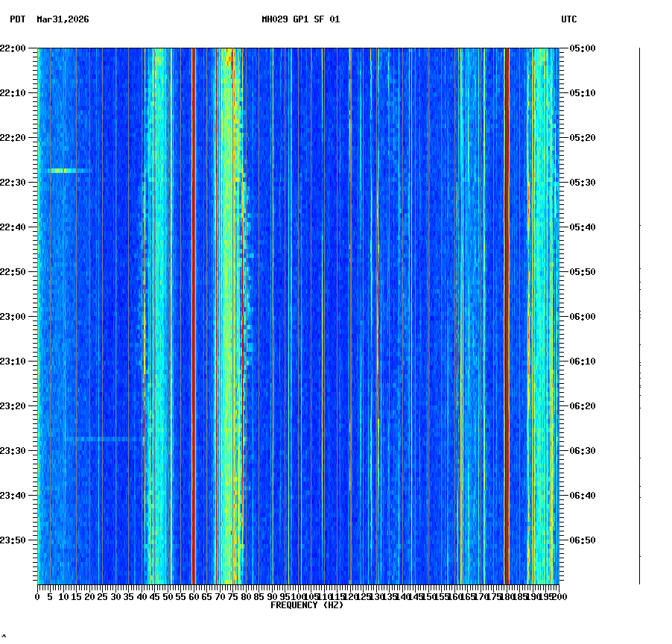This screenshot has width=672, height=644.
Task: Click the 06:00 UTC axis label
Action: click(x=583, y=316)
